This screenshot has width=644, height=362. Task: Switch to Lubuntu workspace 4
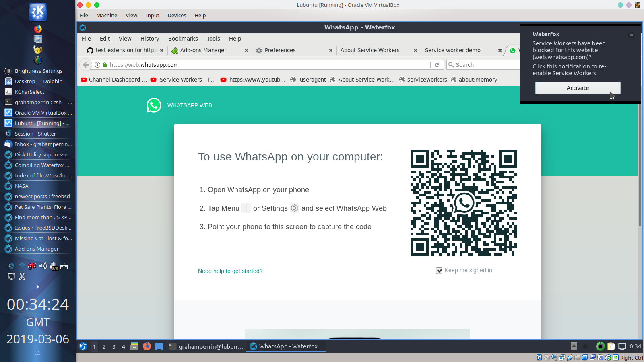click(x=123, y=346)
